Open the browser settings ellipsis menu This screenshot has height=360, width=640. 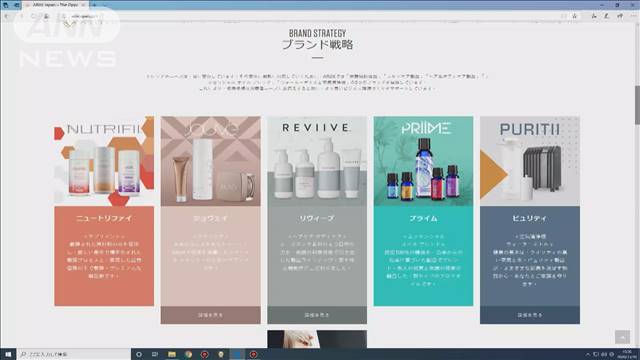(x=633, y=16)
